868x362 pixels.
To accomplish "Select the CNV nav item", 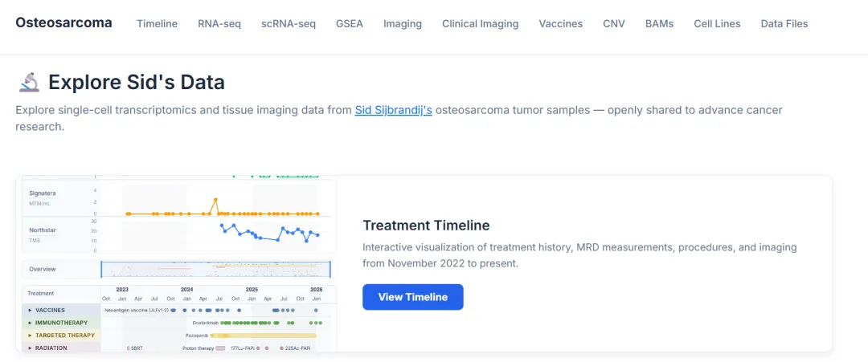I will click(x=614, y=23).
